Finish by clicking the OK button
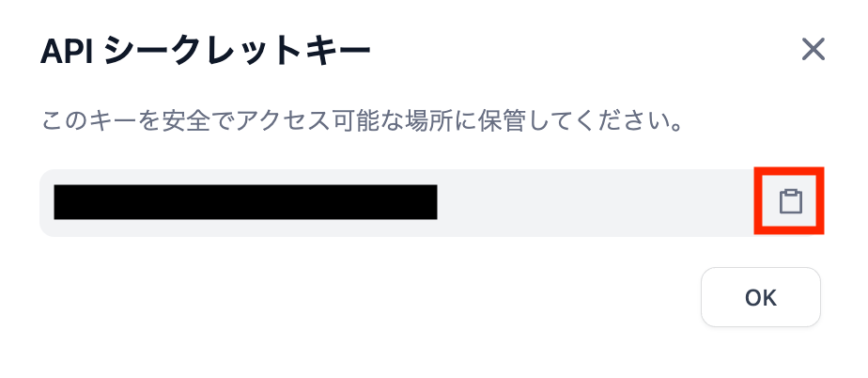 [x=761, y=298]
